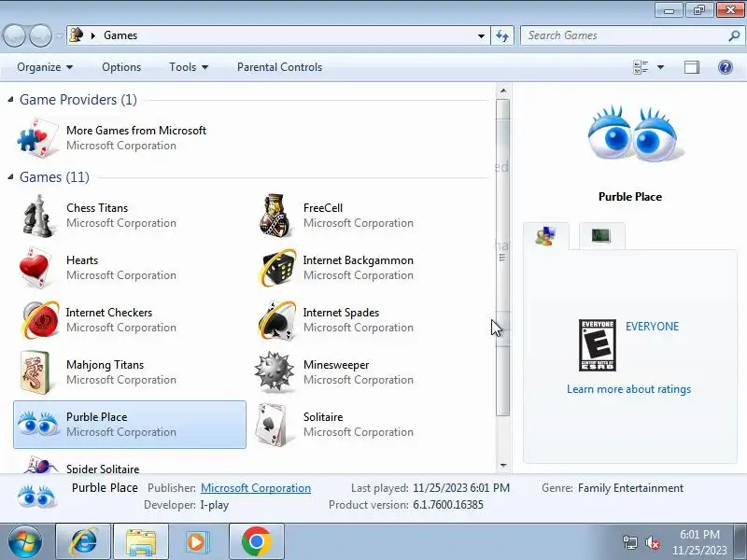Select the Mahjong Titans tile icon
Screen dimensions: 747x560
(35, 372)
